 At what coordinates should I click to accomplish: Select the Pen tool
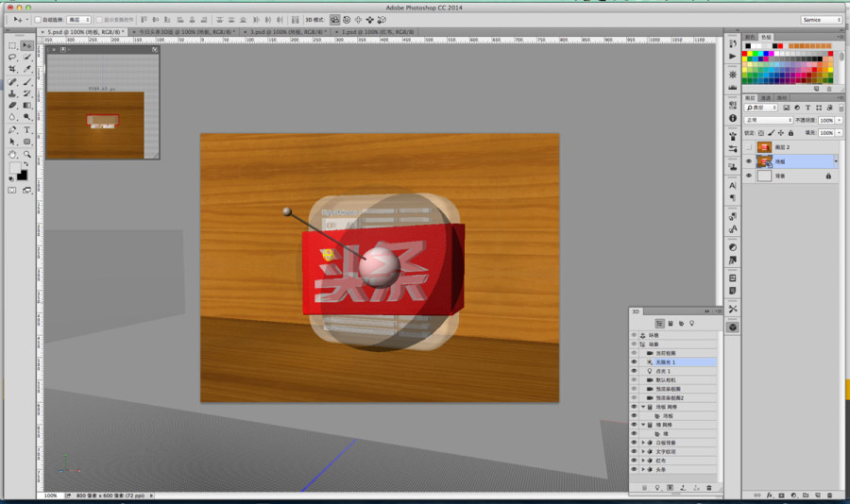pyautogui.click(x=12, y=130)
